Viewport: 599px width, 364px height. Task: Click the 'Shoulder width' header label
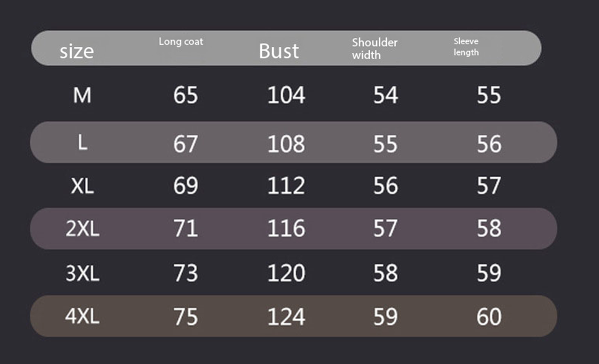374,49
